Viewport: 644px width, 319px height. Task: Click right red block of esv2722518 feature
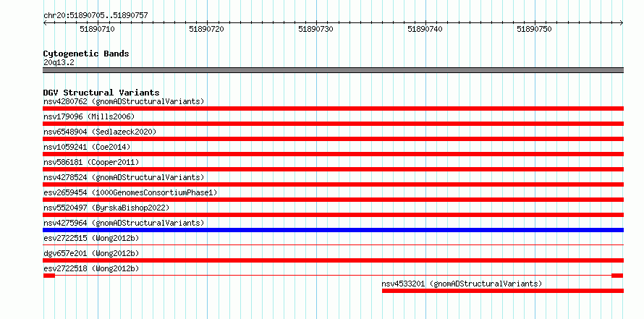(x=617, y=276)
